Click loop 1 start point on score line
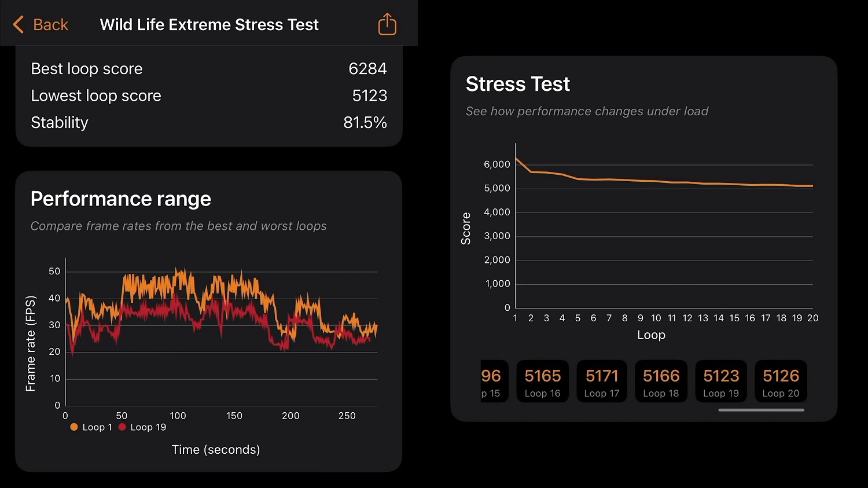 coord(516,158)
